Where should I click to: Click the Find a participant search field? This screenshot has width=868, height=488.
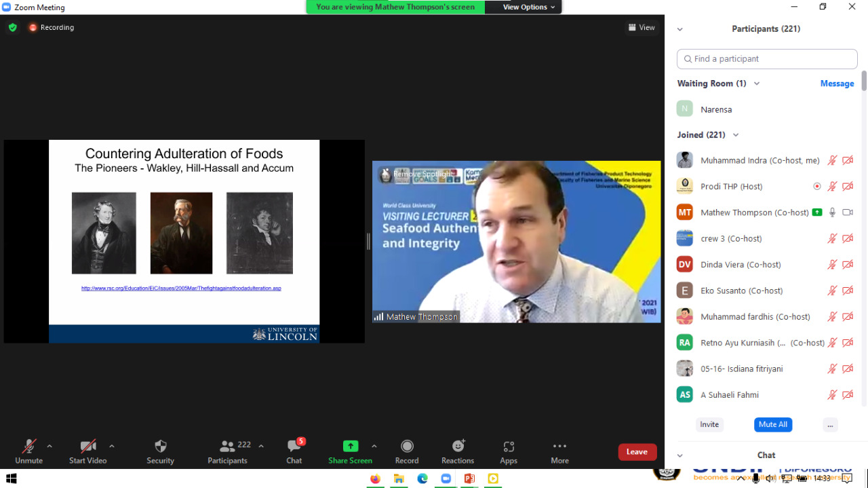coord(767,59)
